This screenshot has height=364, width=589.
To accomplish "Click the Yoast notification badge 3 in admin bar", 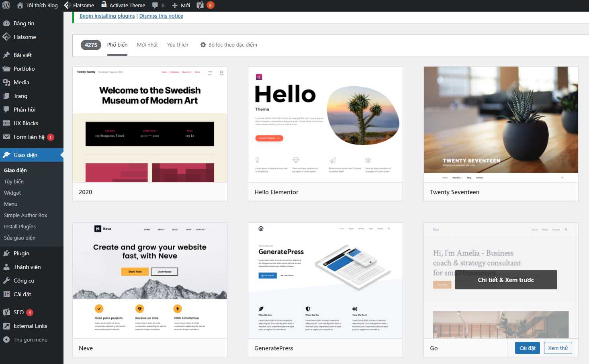I will [210, 5].
